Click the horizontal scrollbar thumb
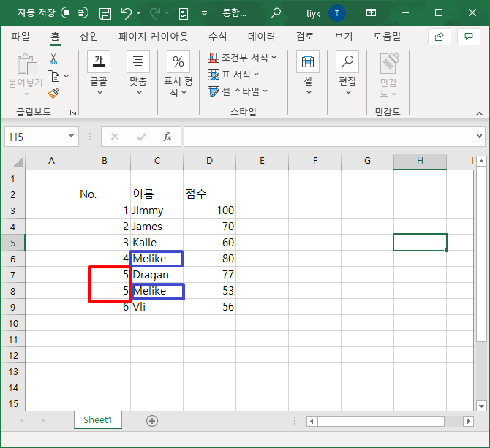The height and width of the screenshot is (448, 490). pos(381,421)
